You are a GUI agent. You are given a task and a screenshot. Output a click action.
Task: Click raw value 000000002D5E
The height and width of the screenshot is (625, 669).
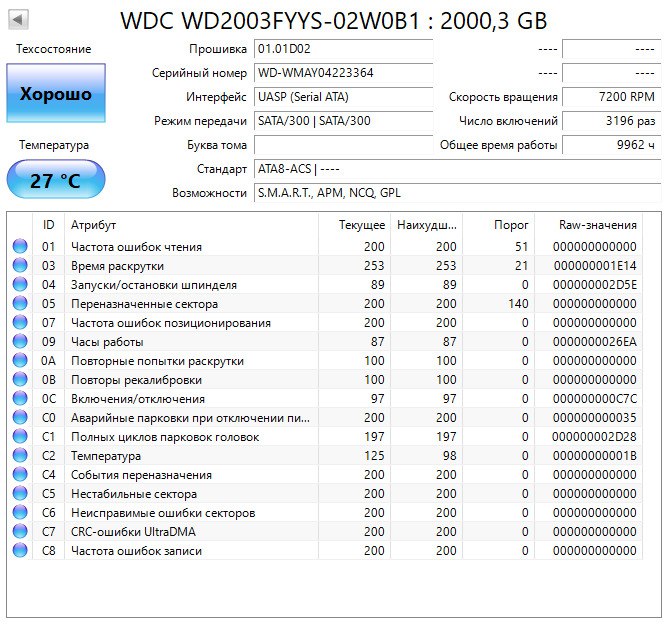(x=595, y=285)
